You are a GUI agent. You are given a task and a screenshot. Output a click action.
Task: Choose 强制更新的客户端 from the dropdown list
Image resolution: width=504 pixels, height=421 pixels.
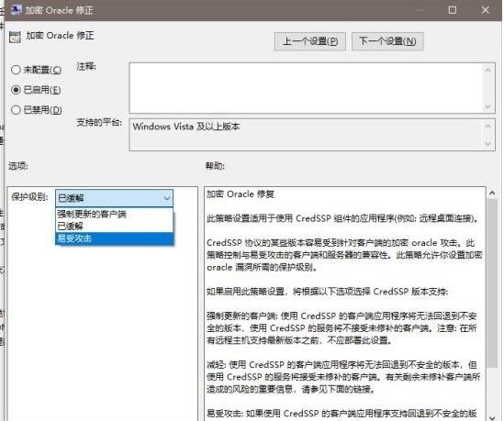(x=114, y=215)
